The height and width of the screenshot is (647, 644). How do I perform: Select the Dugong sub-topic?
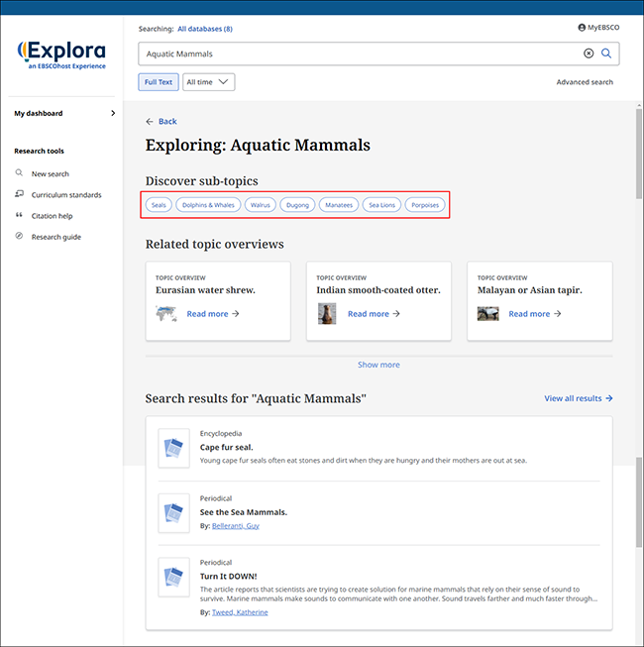[x=297, y=205]
